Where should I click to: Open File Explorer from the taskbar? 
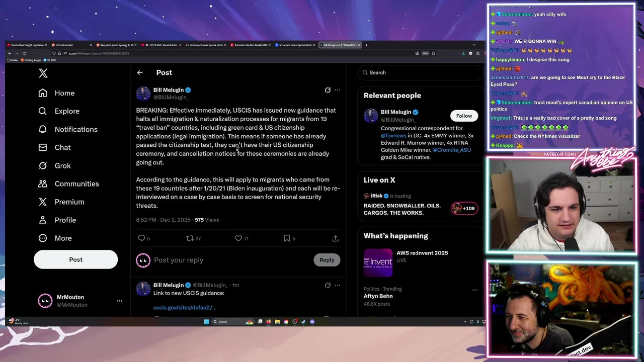coord(277,322)
